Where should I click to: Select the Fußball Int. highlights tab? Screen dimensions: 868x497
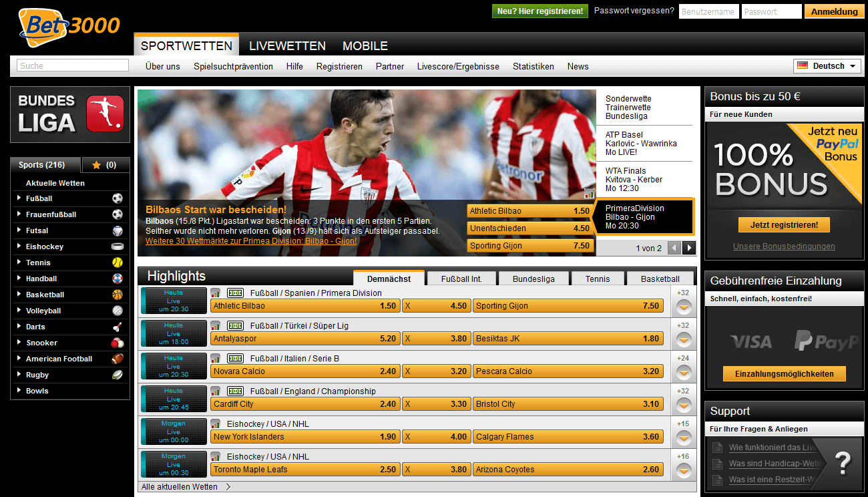(461, 279)
